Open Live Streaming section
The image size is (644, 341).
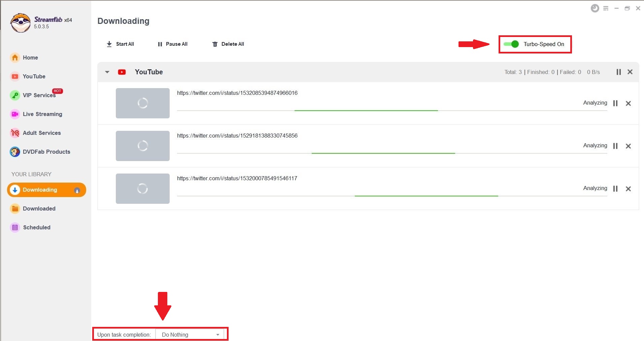[36, 114]
